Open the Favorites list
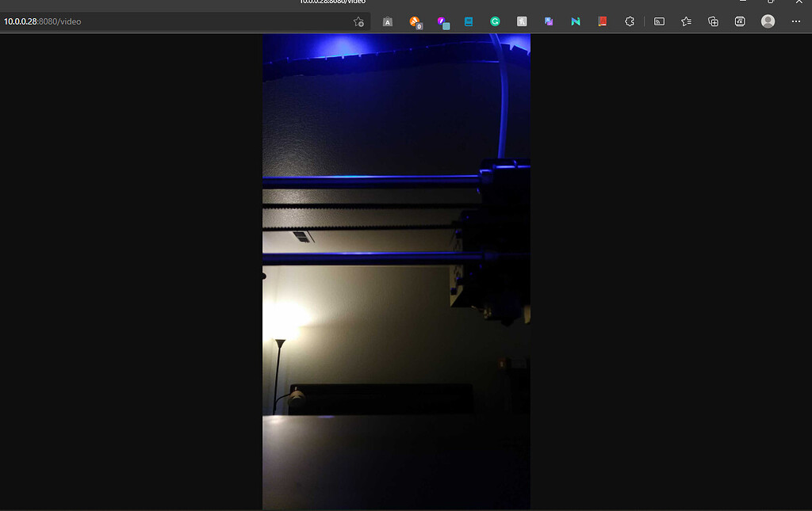Screen dimensions: 812x511 [685, 21]
